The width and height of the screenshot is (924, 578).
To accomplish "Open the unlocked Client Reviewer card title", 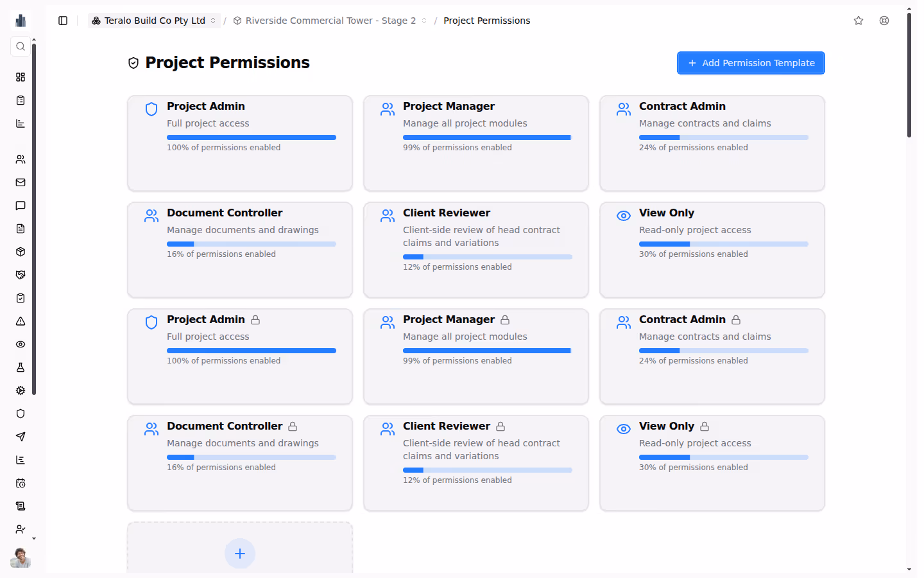I will (x=447, y=213).
